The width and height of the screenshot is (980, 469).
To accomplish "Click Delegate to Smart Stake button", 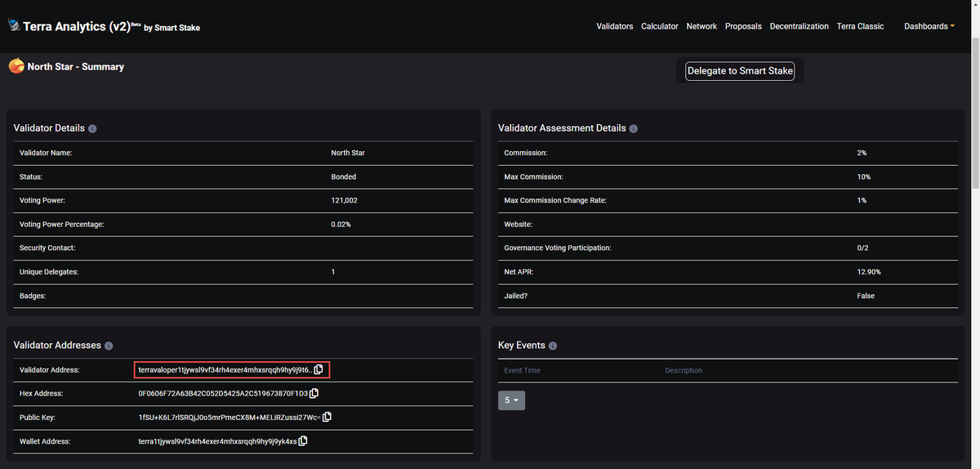I will point(740,71).
